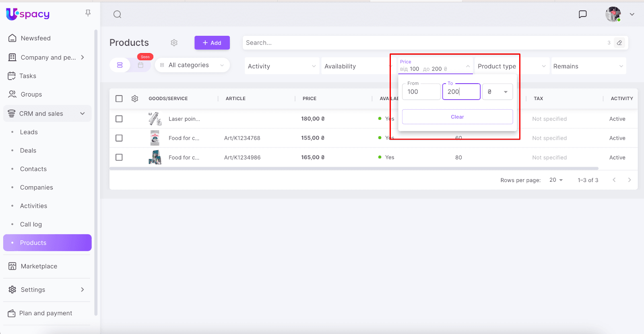Viewport: 644px width, 334px height.
Task: Click the price From input field
Action: pos(421,92)
